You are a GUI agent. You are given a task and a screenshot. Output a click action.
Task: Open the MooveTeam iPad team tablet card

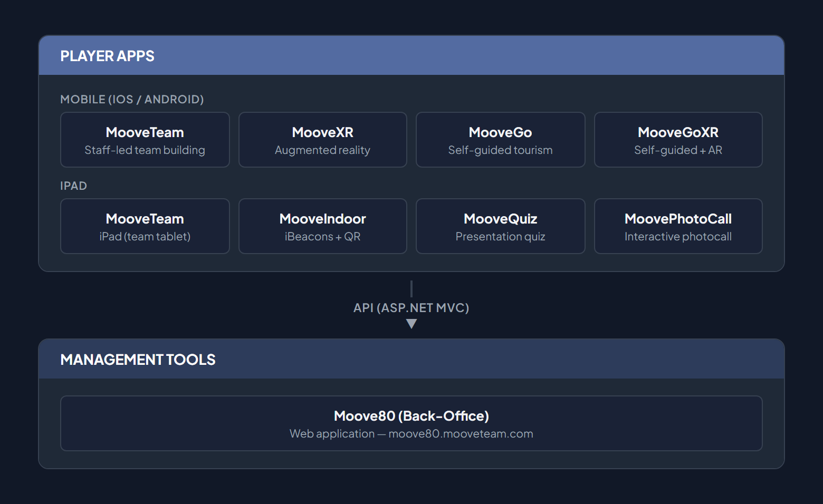point(145,226)
